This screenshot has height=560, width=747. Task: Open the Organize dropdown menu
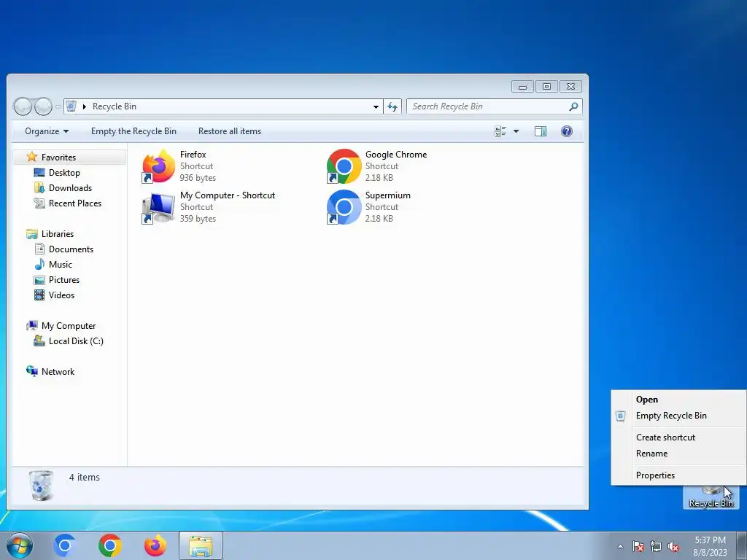(47, 131)
